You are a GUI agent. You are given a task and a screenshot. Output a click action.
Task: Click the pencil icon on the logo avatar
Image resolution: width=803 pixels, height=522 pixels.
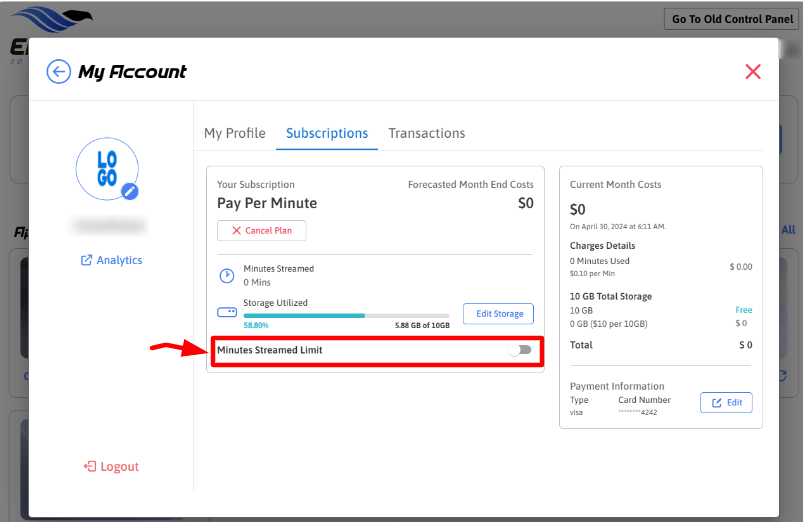(130, 191)
